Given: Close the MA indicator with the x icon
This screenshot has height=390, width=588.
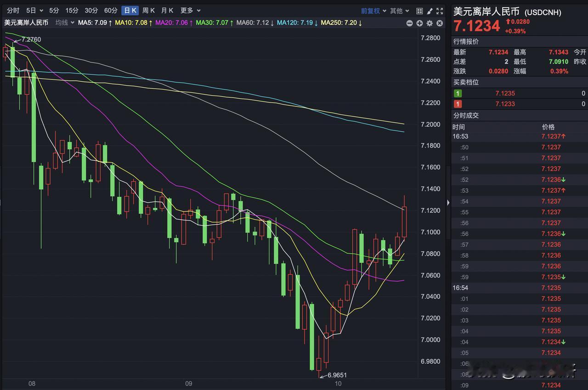Looking at the screenshot, I should coord(440,23).
